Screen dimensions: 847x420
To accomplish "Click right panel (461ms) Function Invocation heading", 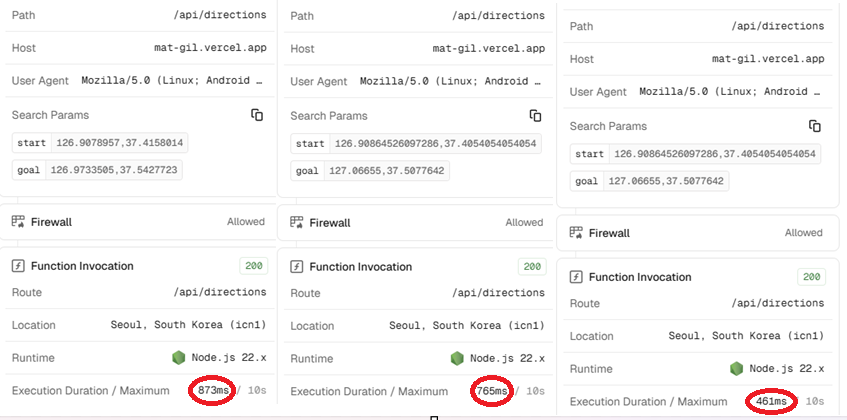I will coord(640,277).
